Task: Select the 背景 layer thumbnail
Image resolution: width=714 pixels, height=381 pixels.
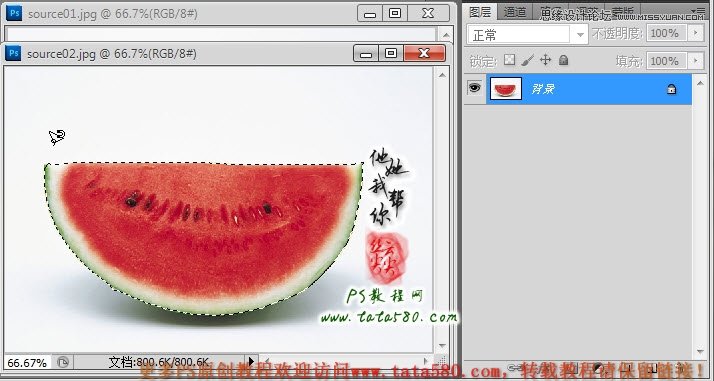Action: [x=506, y=88]
